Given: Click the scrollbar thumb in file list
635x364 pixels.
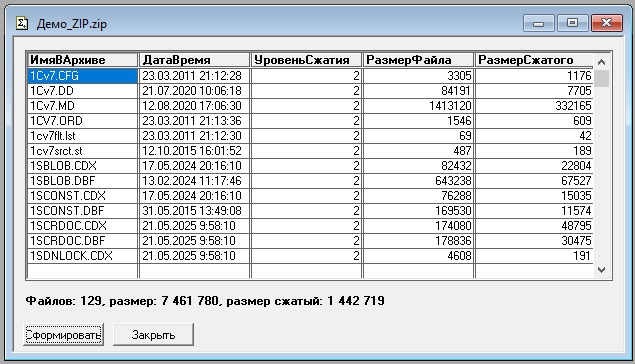Looking at the screenshot, I should [x=601, y=78].
